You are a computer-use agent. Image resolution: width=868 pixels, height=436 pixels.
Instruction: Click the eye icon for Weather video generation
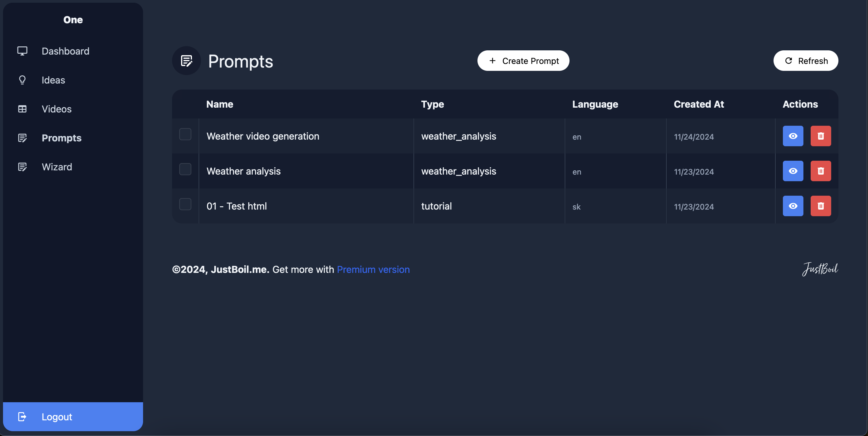click(793, 136)
